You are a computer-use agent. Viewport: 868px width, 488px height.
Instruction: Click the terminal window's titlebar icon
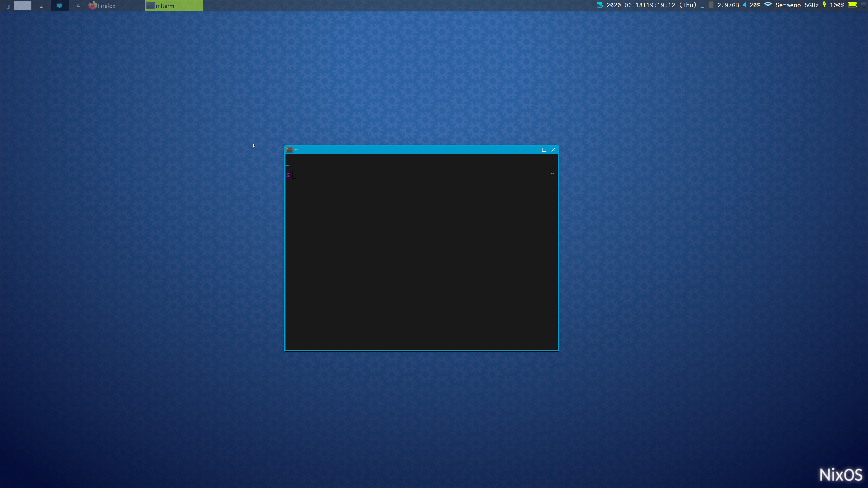[289, 150]
